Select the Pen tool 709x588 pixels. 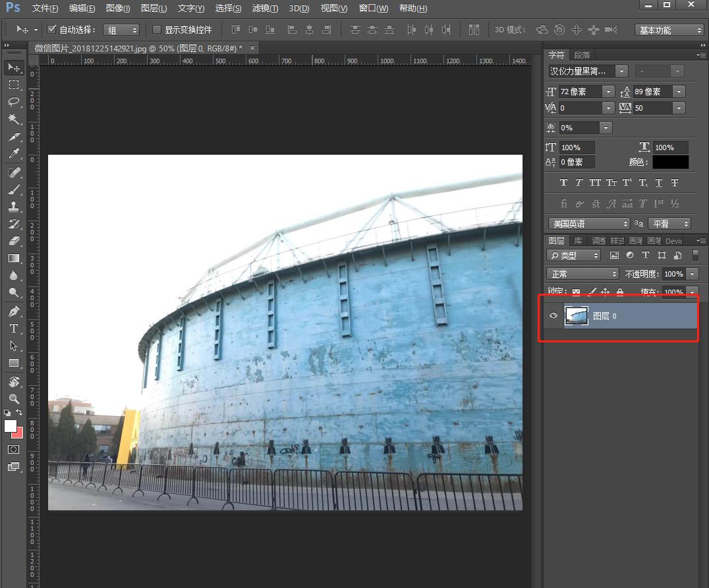pyautogui.click(x=13, y=311)
